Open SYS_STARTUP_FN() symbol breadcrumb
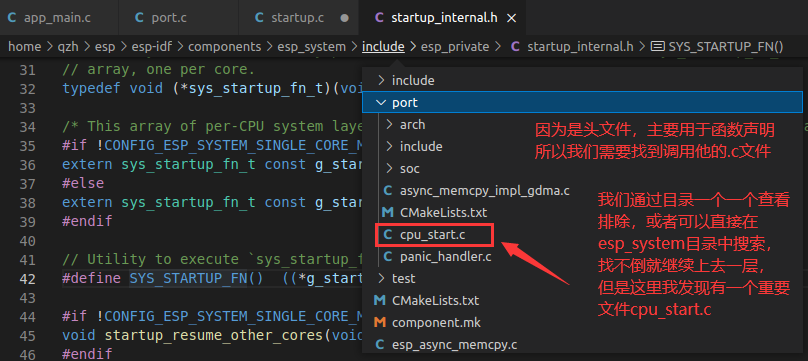The height and width of the screenshot is (361, 808). click(x=726, y=47)
